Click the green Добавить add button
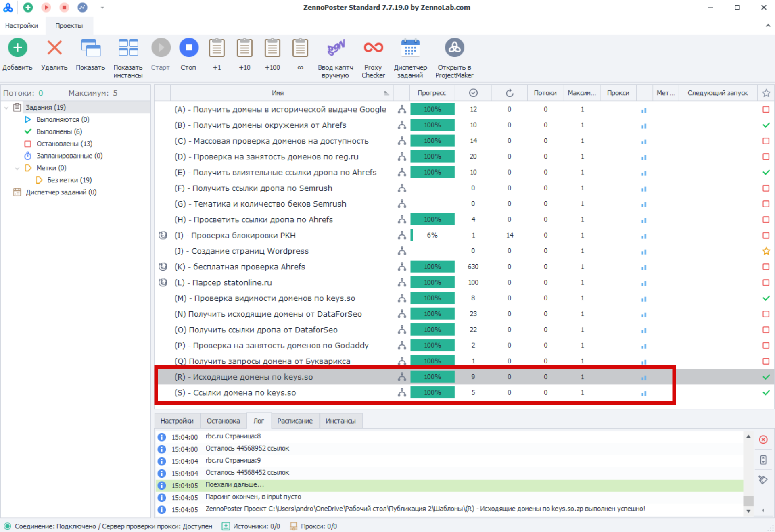 pyautogui.click(x=18, y=48)
